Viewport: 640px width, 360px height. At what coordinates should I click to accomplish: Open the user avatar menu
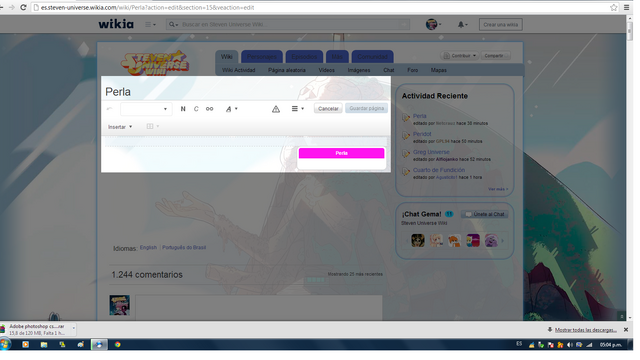click(433, 24)
